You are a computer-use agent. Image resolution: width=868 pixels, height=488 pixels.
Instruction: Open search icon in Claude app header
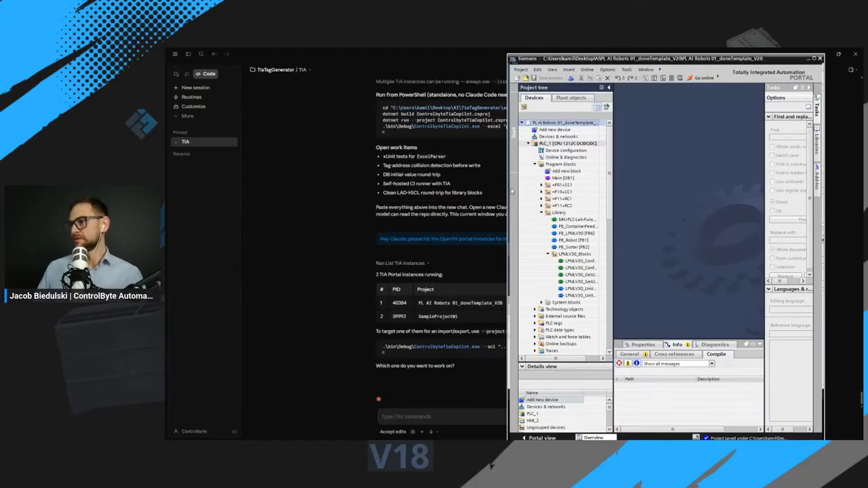(x=201, y=54)
